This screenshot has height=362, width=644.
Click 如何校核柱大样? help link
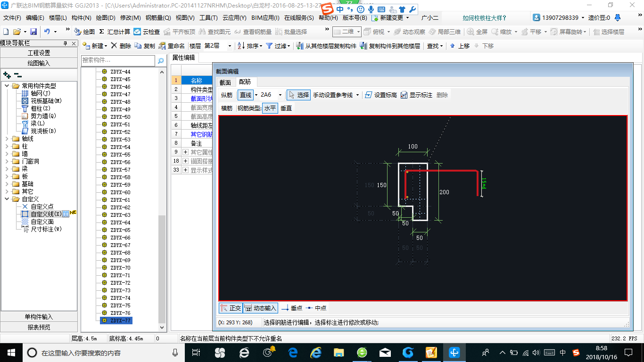[x=485, y=18]
